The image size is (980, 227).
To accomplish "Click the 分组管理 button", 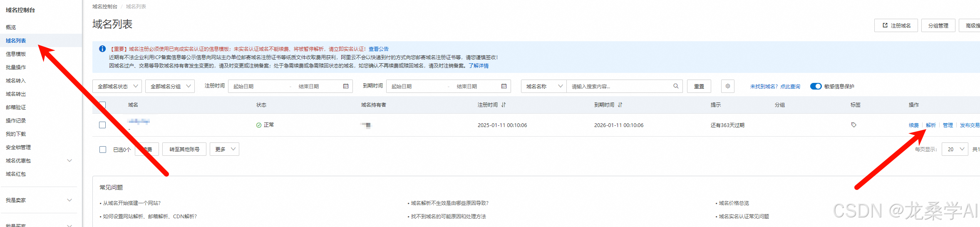I will coord(938,25).
